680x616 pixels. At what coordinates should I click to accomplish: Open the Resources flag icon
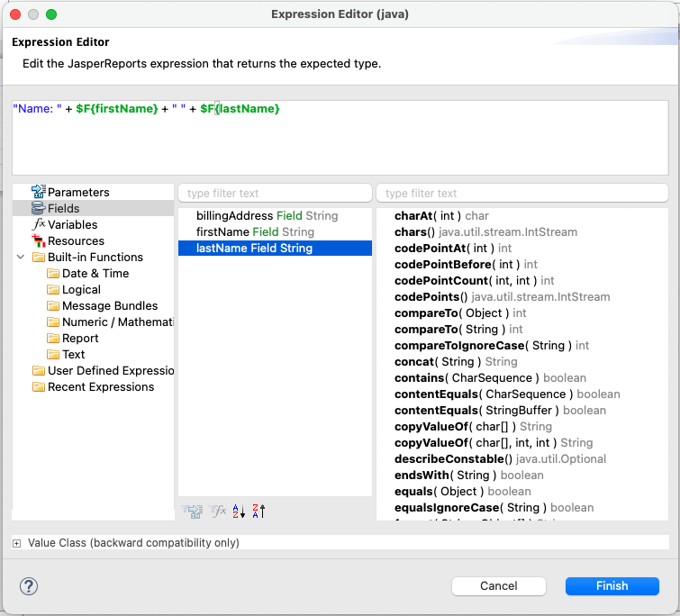pyautogui.click(x=38, y=240)
